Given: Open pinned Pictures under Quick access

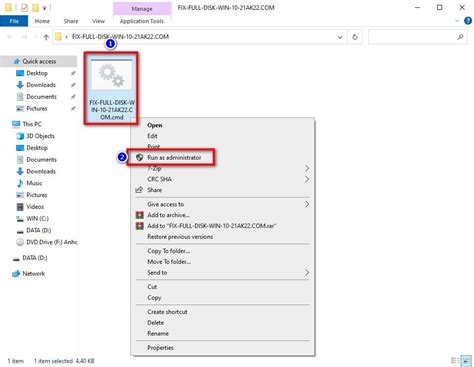Looking at the screenshot, I should click(x=37, y=108).
